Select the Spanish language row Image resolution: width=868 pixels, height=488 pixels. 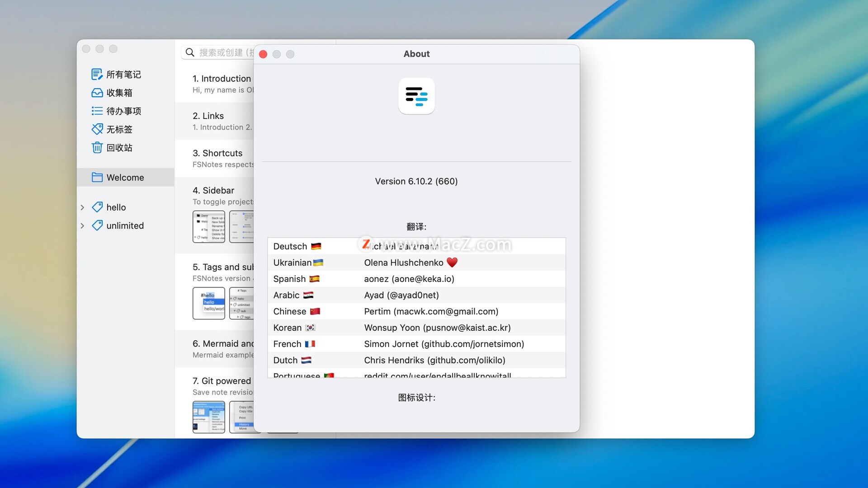416,279
